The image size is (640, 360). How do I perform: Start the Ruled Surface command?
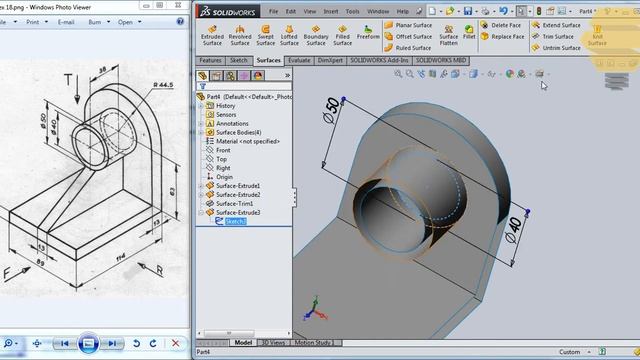click(408, 48)
